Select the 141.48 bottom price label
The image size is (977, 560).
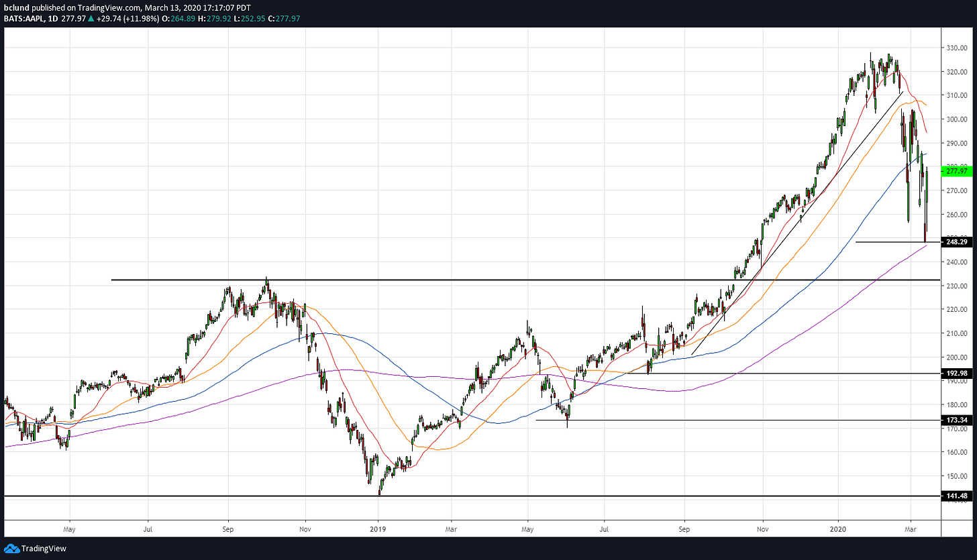point(957,496)
